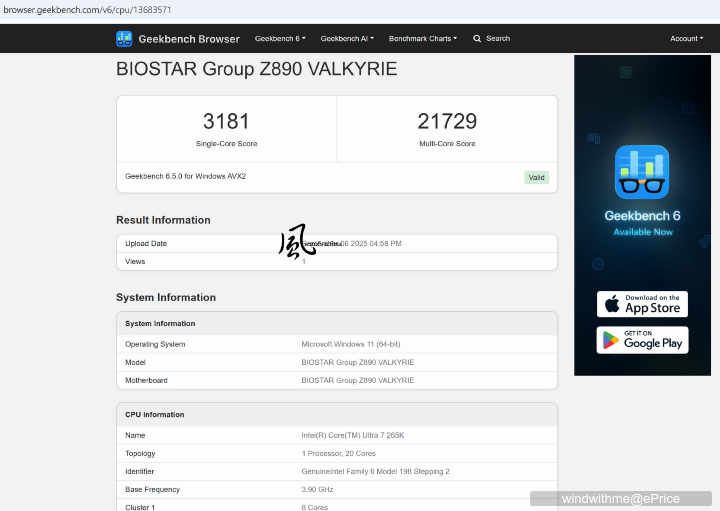
Task: Click the Microsoft Windows 11 operating system value
Action: pyautogui.click(x=351, y=344)
